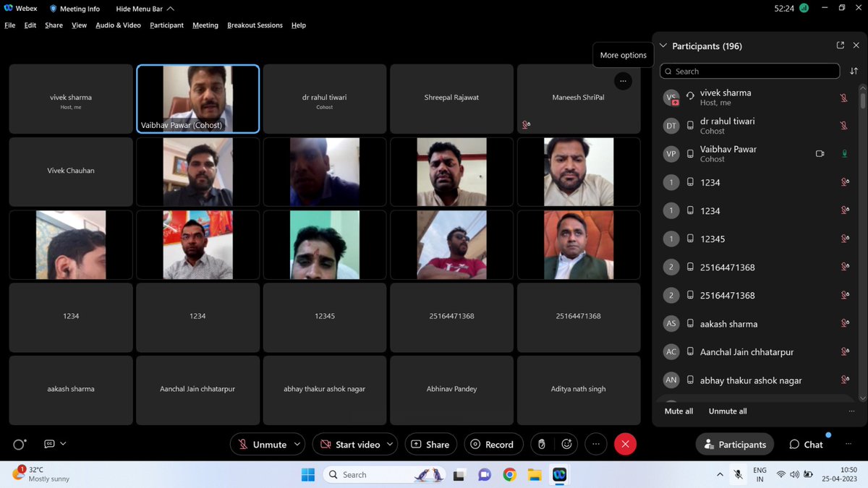Click muted microphone icon in system tray
This screenshot has height=488, width=868.
point(738,474)
